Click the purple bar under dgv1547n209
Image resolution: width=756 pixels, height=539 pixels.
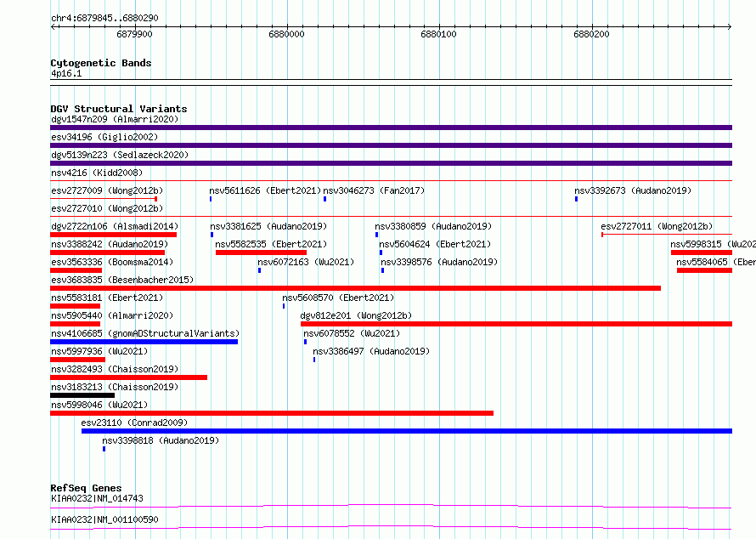(391, 128)
